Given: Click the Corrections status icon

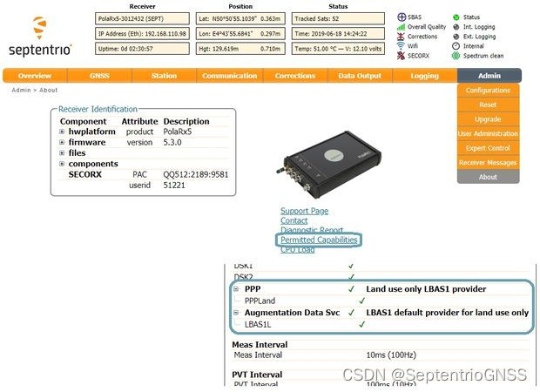Looking at the screenshot, I should pos(401,37).
